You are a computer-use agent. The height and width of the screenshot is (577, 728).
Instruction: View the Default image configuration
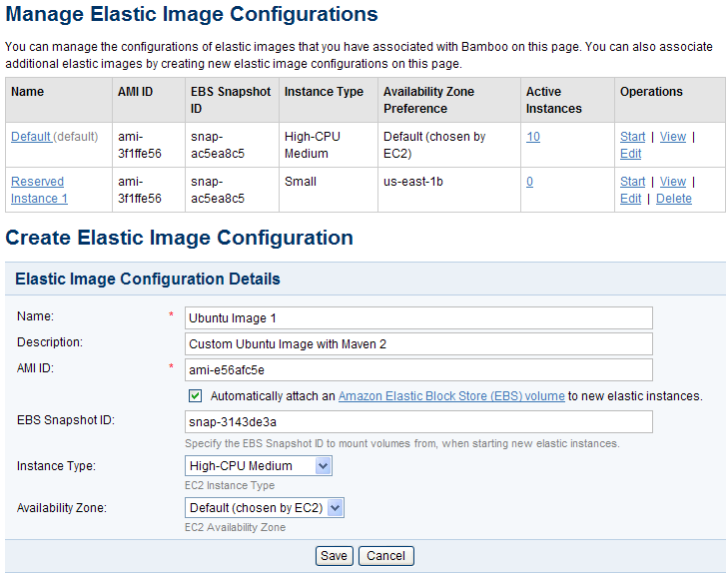pyautogui.click(x=673, y=137)
